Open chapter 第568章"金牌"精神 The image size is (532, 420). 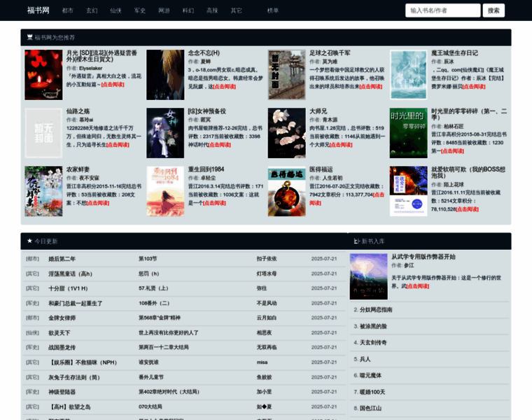(160, 318)
